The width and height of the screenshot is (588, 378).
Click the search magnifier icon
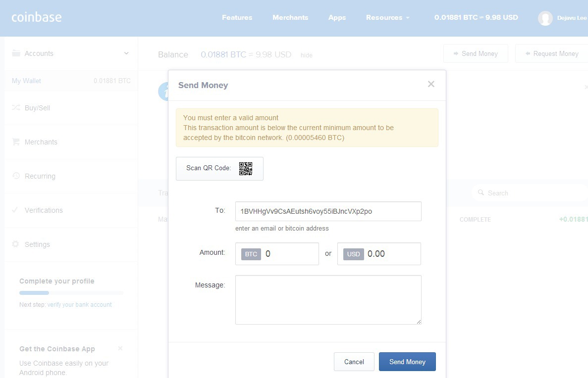pos(481,192)
